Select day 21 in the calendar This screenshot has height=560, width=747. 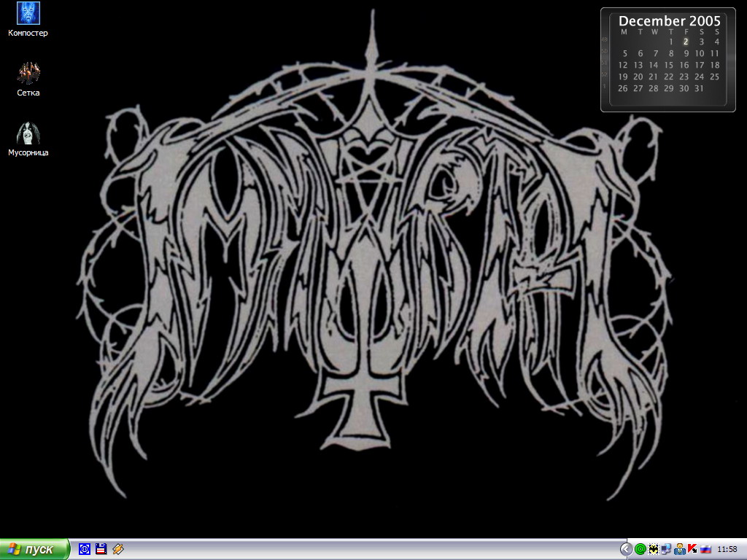pos(654,77)
